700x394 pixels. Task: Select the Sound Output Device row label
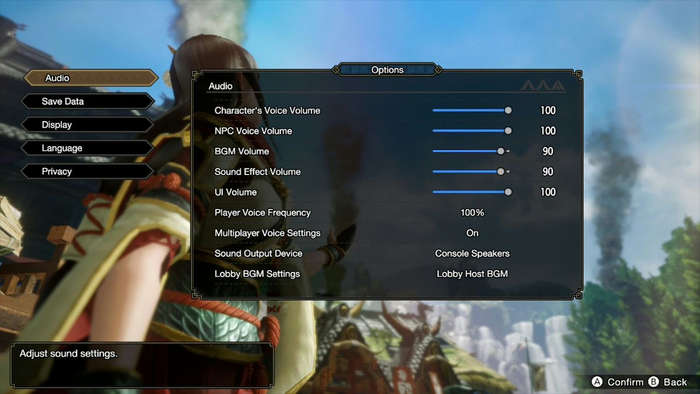258,253
